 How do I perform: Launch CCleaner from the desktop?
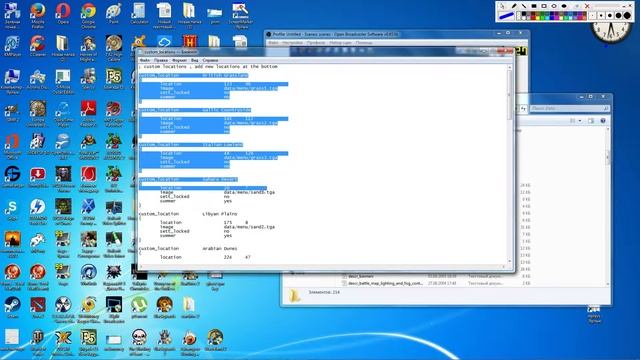(38, 46)
